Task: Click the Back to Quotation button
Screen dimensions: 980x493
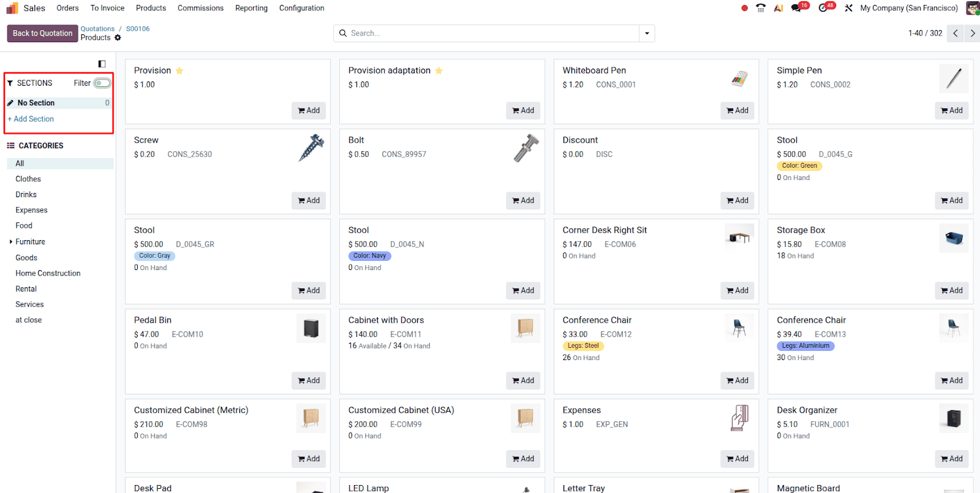Action: click(x=42, y=33)
